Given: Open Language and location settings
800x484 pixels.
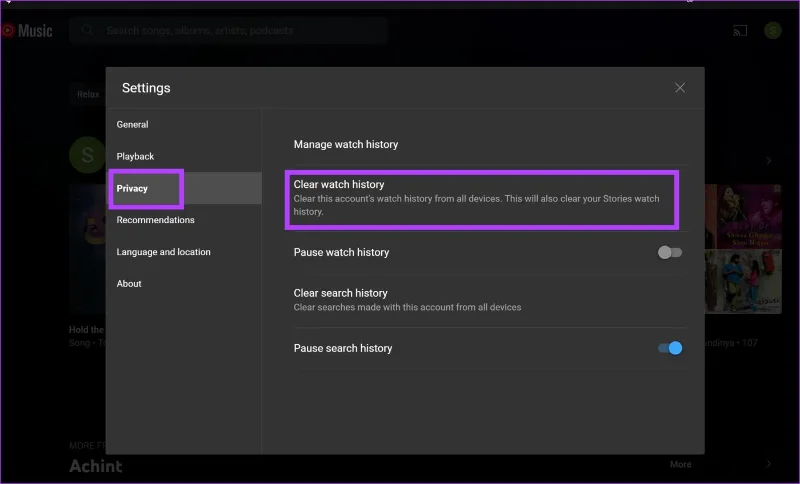Looking at the screenshot, I should coord(163,252).
